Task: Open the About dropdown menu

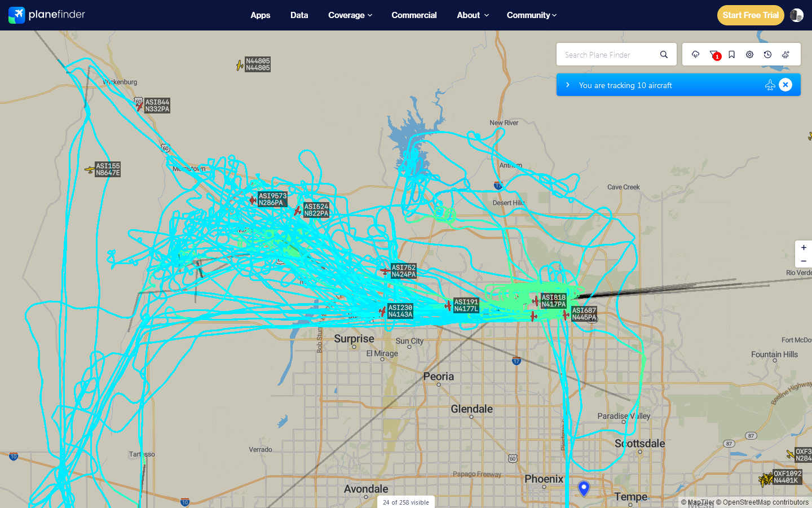Action: coord(473,15)
